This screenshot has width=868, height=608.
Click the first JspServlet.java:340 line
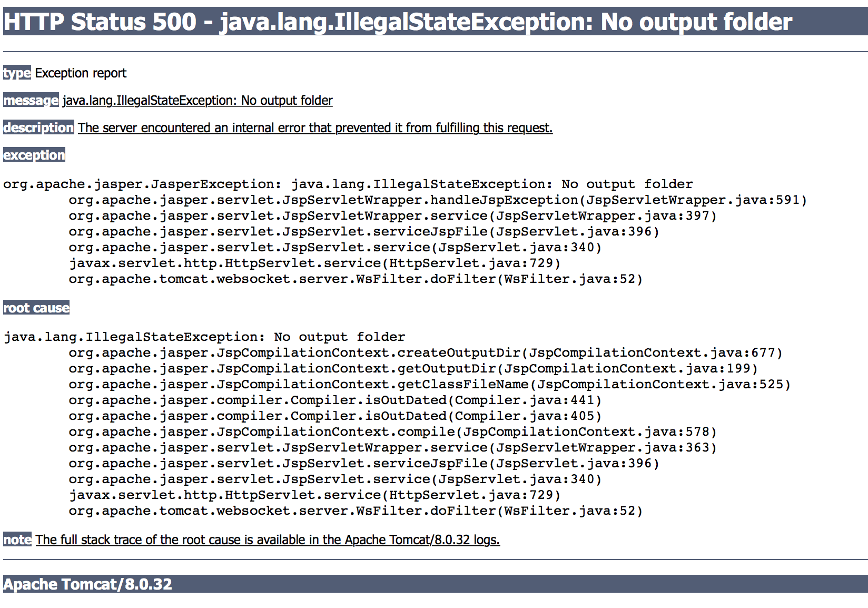(x=335, y=247)
